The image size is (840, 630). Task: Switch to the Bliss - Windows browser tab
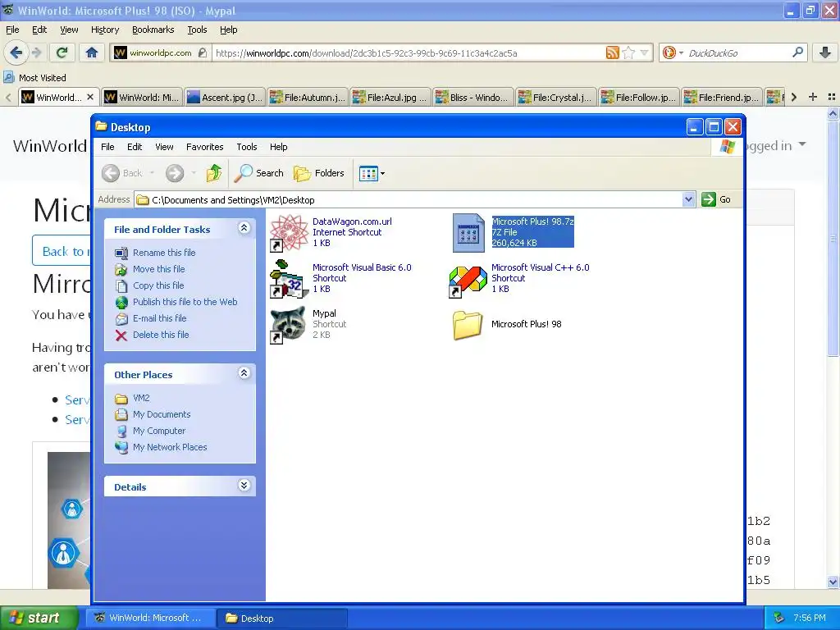point(473,98)
